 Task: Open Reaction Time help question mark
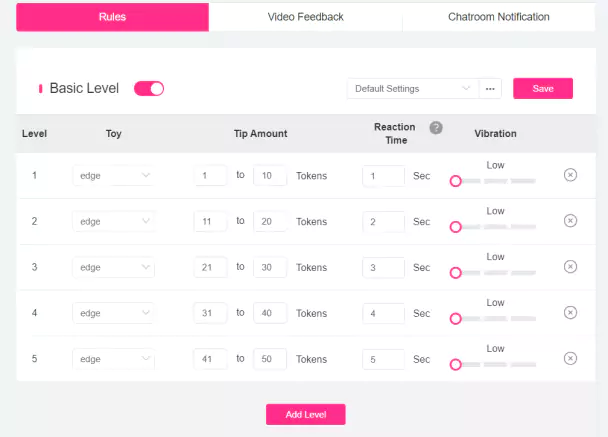pos(436,128)
